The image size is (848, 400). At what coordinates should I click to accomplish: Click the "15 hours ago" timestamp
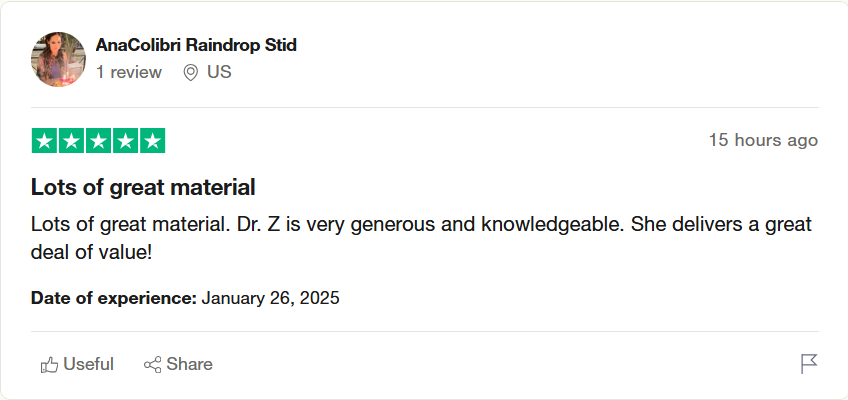763,141
